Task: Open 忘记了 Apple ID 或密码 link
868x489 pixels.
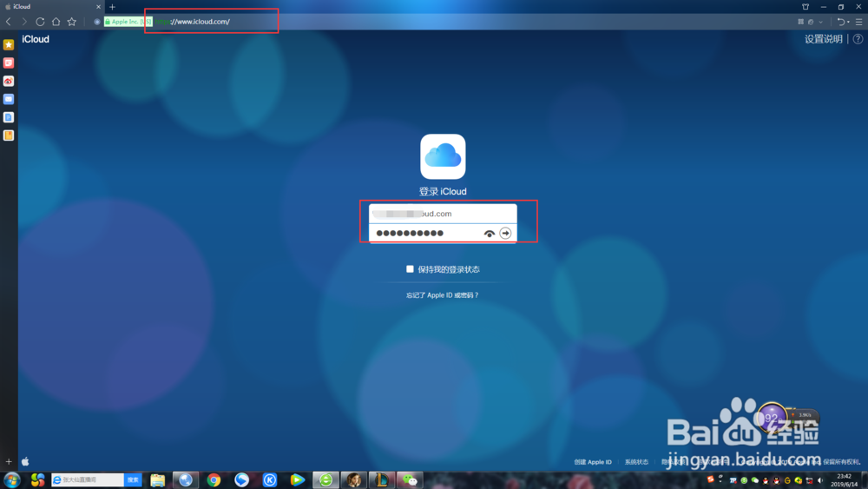Action: coord(443,295)
